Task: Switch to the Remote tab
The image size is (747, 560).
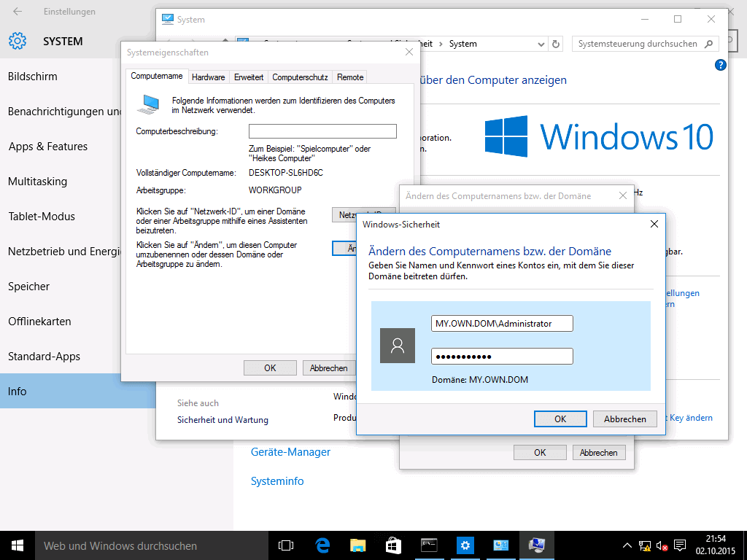Action: (x=350, y=77)
